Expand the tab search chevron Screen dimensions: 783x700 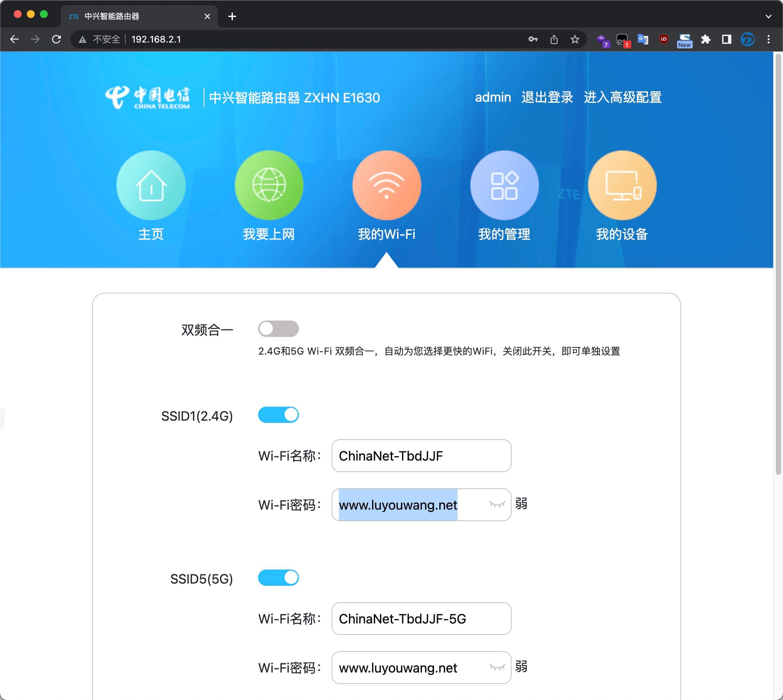point(768,16)
